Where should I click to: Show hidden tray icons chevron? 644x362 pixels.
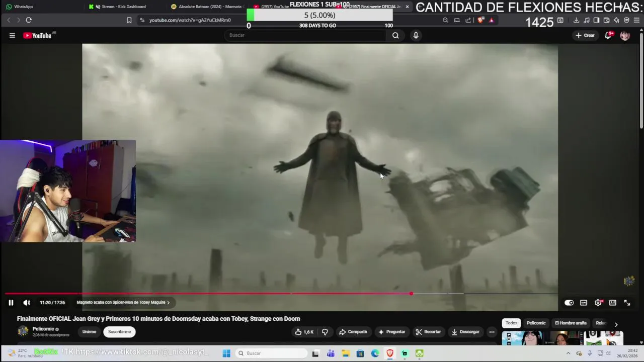[x=569, y=353]
